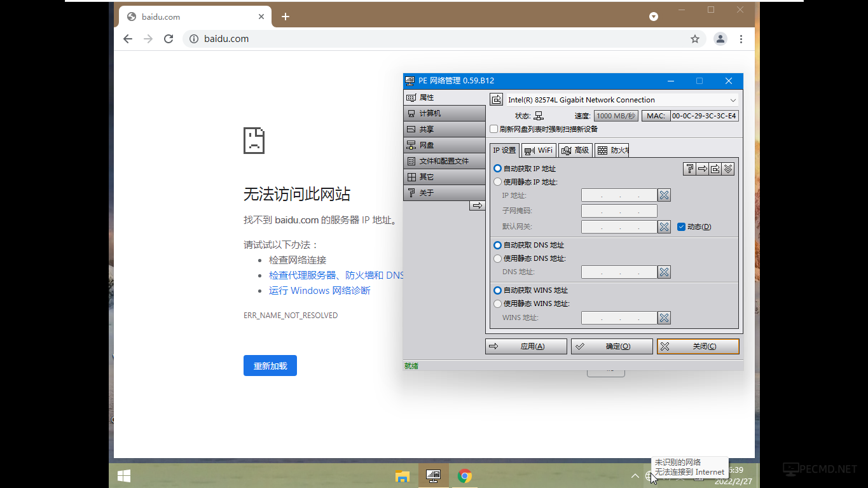Open the 文件和配置文件 sidebar section
868x488 pixels.
(444, 161)
